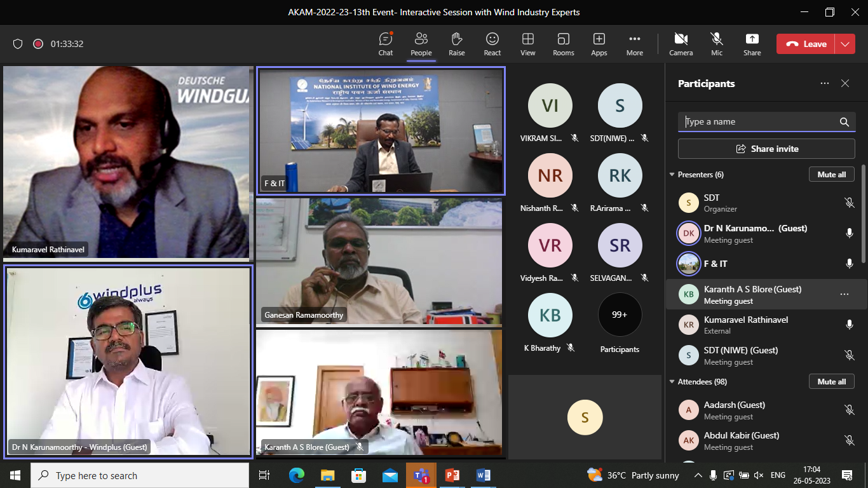Viewport: 868px width, 488px height.
Task: Collapse the Attendees (98) section
Action: [x=672, y=382]
